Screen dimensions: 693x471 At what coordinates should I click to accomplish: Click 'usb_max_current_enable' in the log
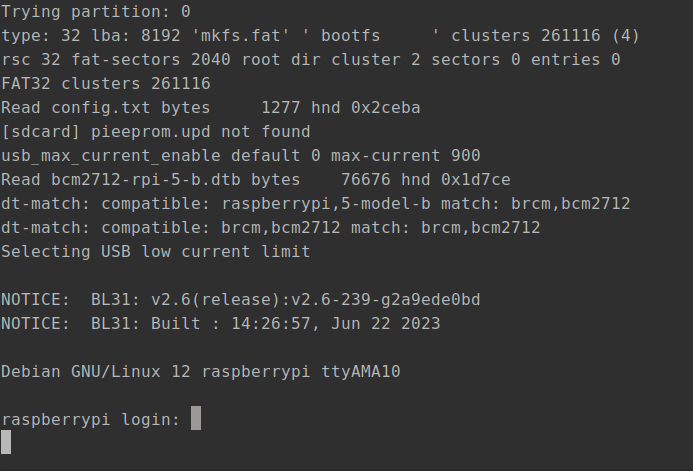(111, 156)
